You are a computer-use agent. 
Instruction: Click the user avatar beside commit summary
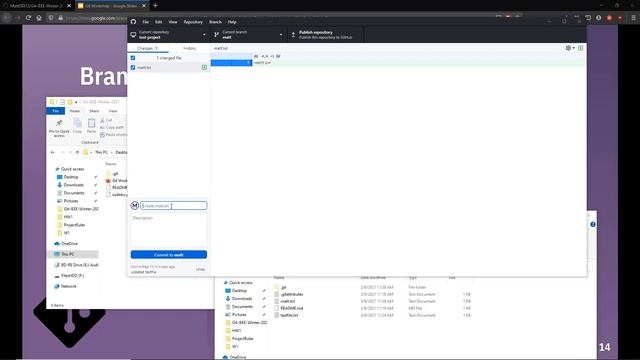click(135, 206)
